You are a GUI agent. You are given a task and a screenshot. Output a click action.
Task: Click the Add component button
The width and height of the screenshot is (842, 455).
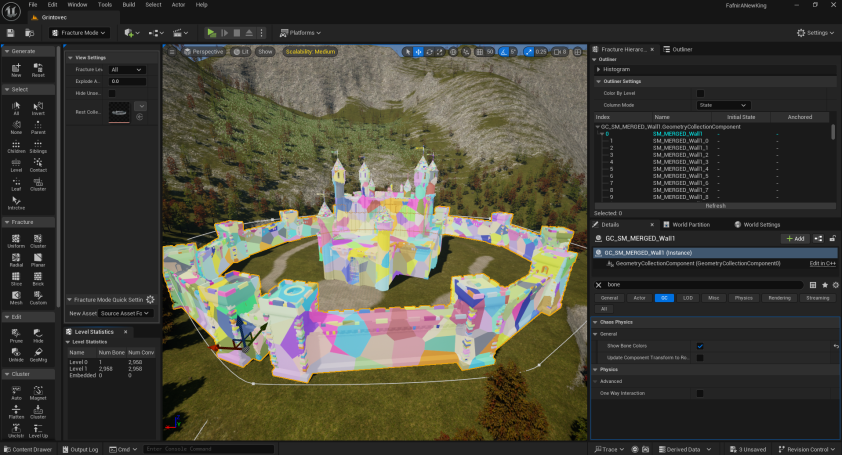pos(795,239)
